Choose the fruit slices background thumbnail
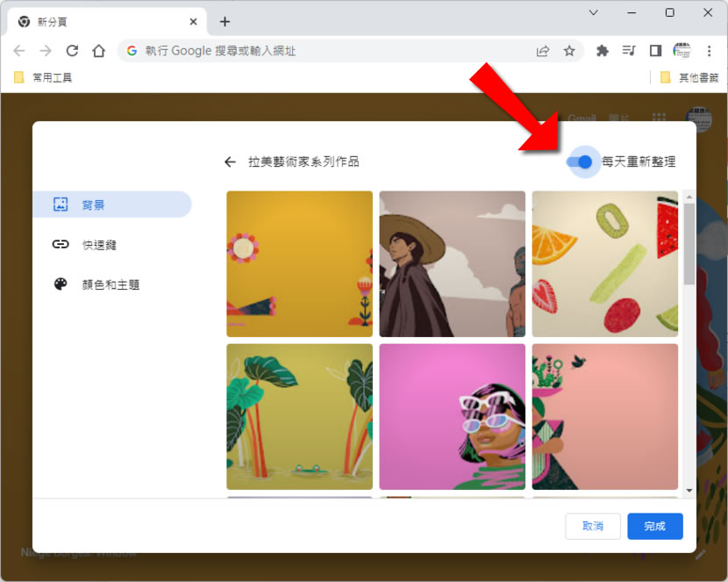 [605, 264]
